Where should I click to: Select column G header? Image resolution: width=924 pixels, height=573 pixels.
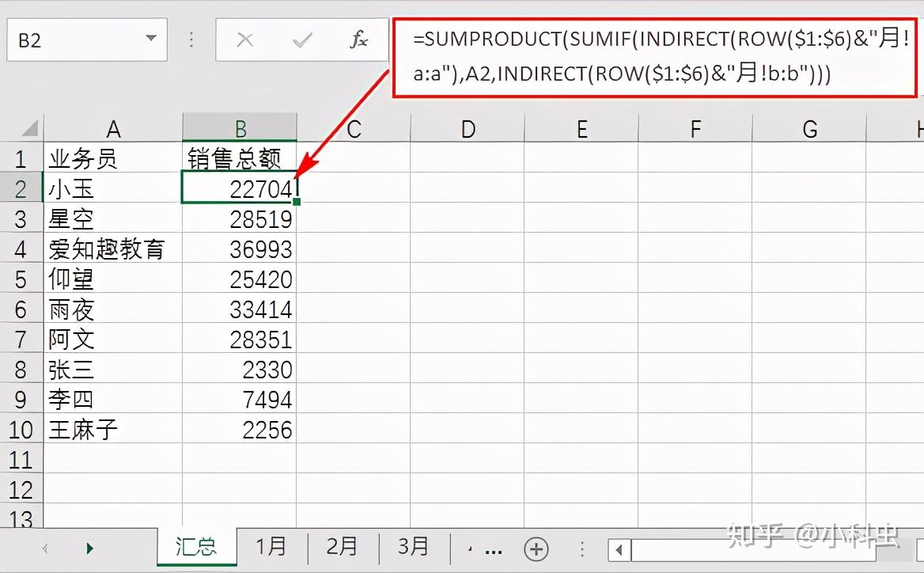click(x=809, y=128)
